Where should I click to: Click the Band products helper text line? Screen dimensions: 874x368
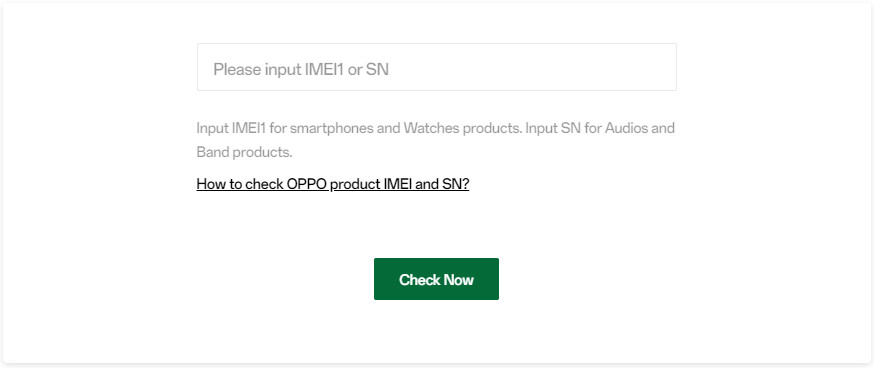pyautogui.click(x=244, y=152)
